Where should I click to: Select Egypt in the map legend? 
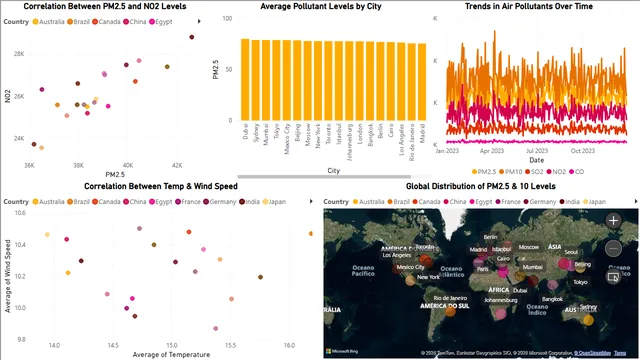(481, 202)
